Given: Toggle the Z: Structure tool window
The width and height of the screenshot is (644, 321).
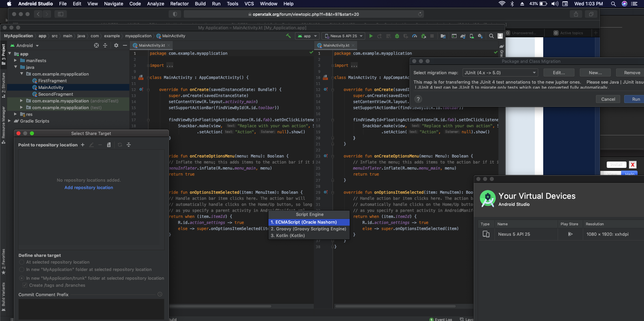Looking at the screenshot, I should point(3,85).
